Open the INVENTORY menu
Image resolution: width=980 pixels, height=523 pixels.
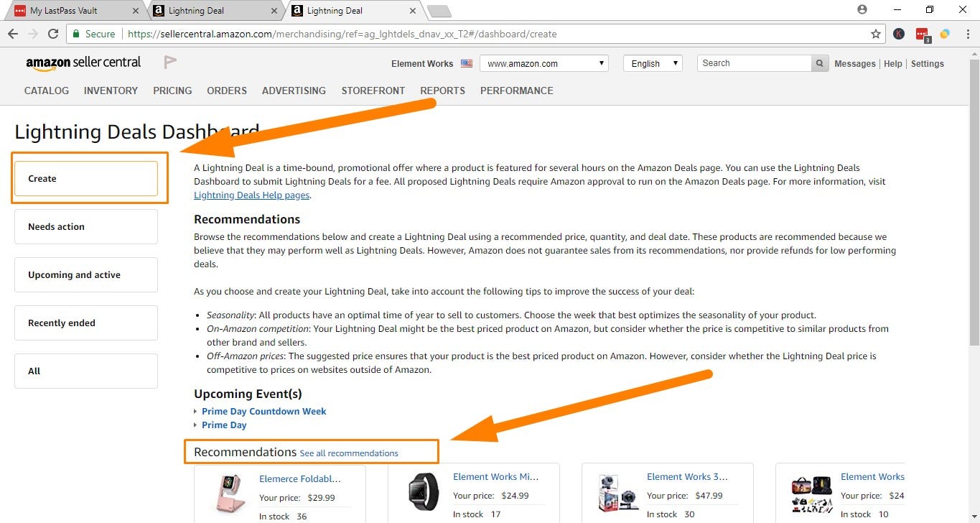111,91
